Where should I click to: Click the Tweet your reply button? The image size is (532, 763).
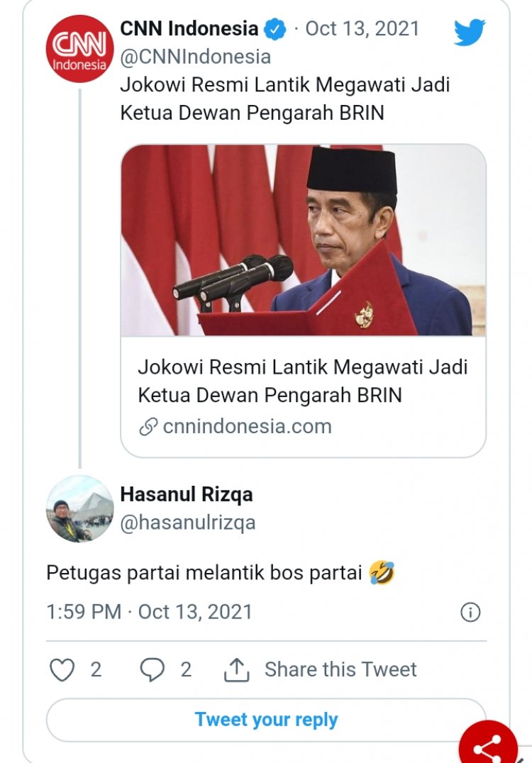coord(266,720)
